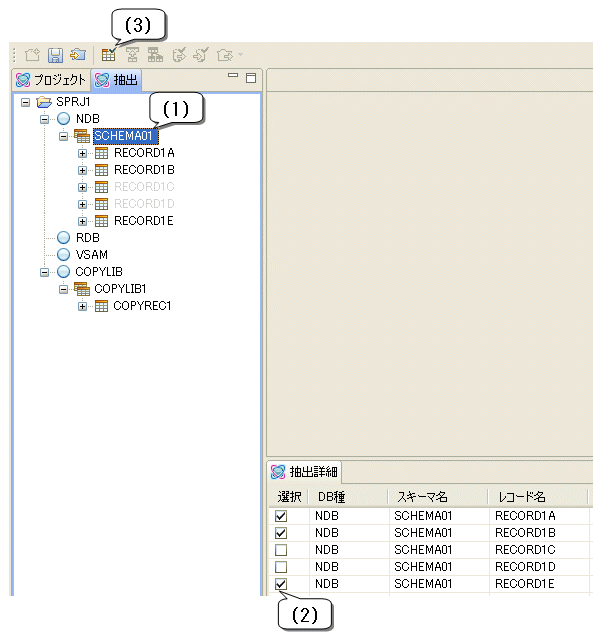
Task: Select the RDB tree label
Action: (88, 238)
